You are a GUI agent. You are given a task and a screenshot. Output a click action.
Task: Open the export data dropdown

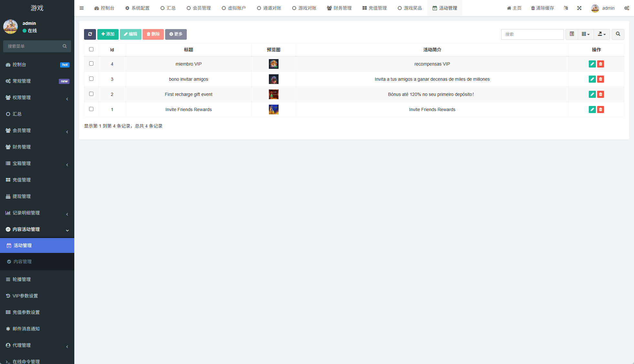pos(601,34)
